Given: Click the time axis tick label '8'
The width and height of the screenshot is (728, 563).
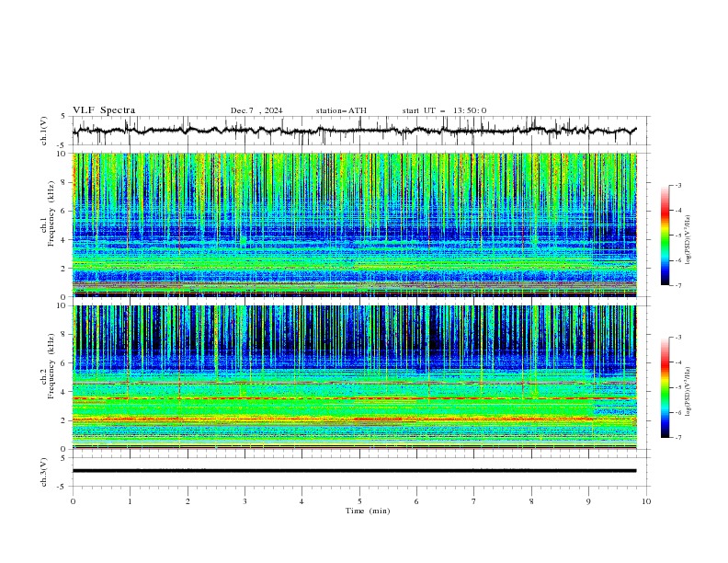Looking at the screenshot, I should pos(531,501).
